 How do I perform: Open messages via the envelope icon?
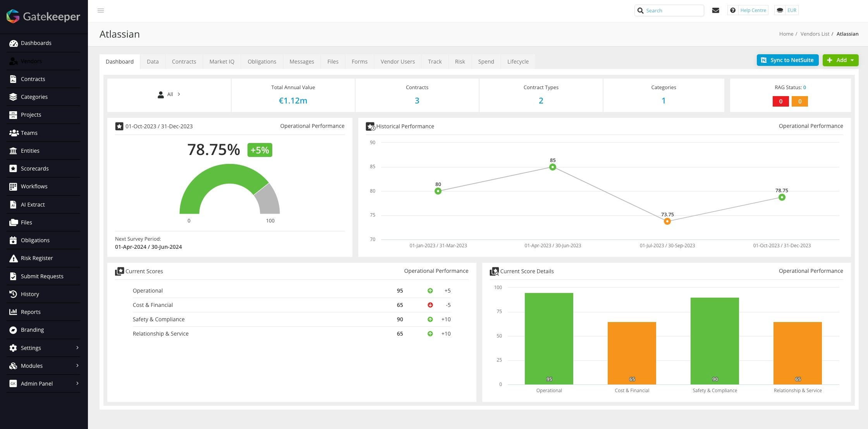pos(716,10)
